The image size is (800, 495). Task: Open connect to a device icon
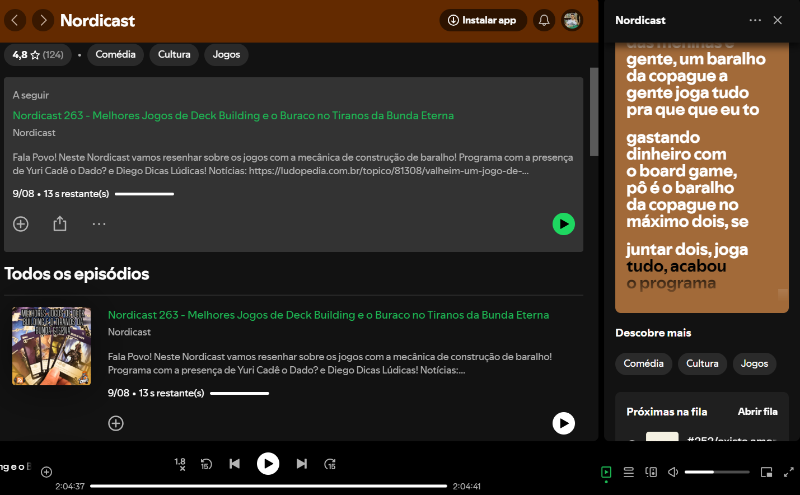(x=651, y=472)
